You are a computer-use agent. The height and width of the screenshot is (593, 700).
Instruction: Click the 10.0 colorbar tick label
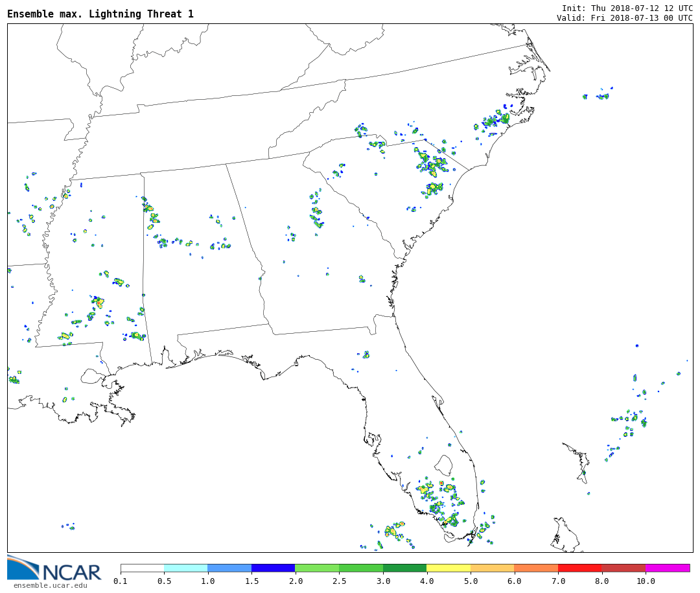tap(645, 581)
